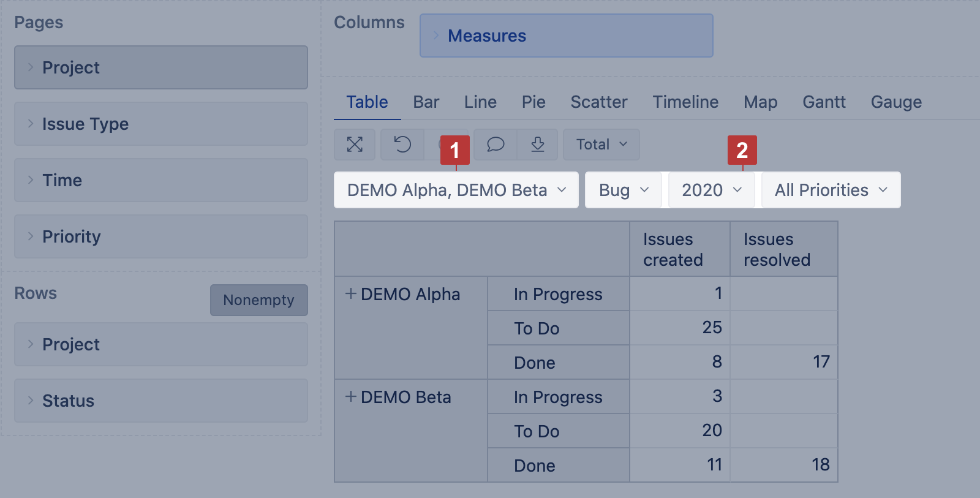Open the Total dropdown in toolbar

pyautogui.click(x=601, y=145)
